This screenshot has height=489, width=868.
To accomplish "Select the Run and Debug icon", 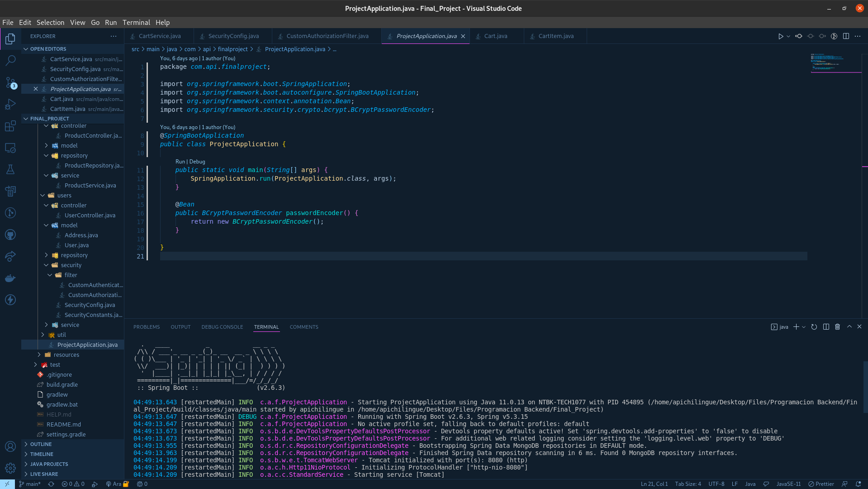I will (x=10, y=104).
